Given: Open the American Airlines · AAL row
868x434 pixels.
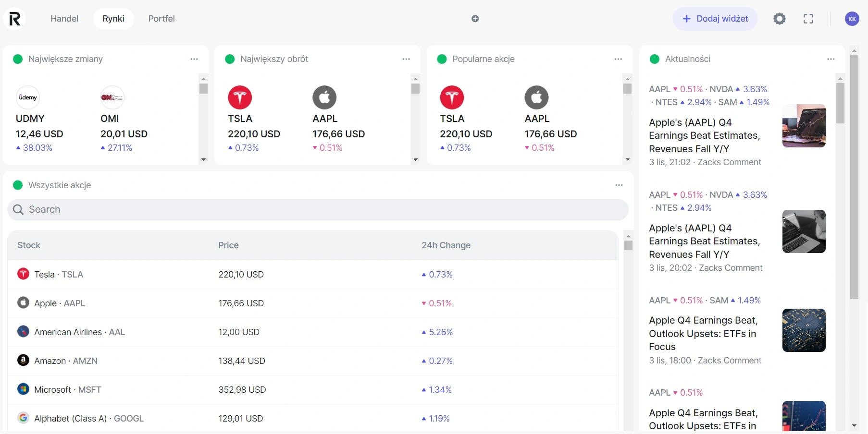Looking at the screenshot, I should coord(313,332).
